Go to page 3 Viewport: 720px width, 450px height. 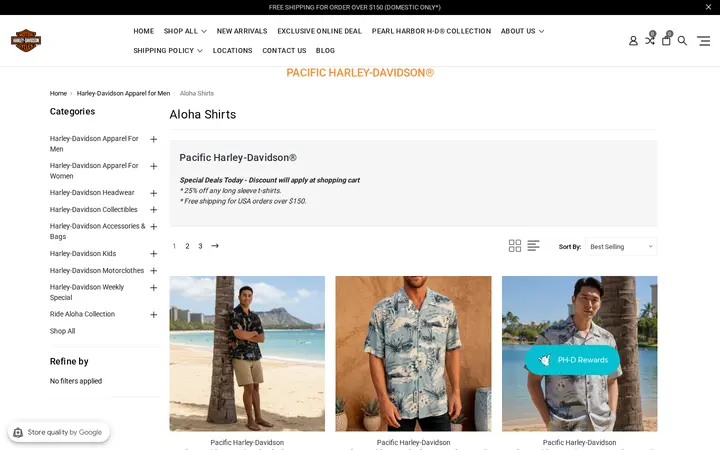(200, 246)
